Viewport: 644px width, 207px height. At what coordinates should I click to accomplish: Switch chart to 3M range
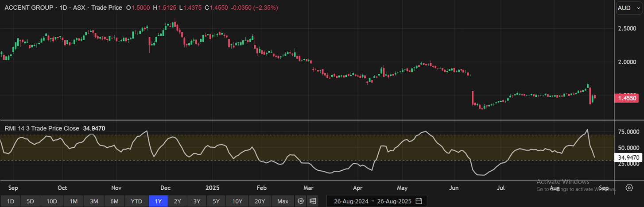(94, 201)
